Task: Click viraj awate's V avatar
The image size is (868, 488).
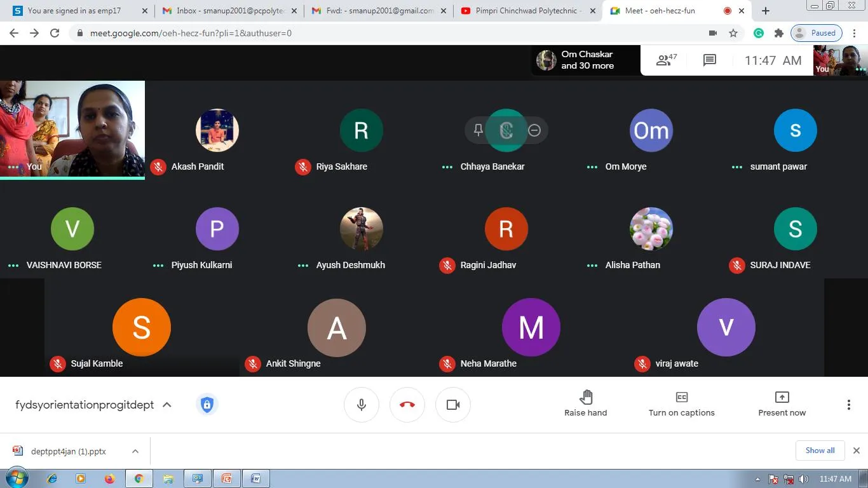Action: [726, 327]
